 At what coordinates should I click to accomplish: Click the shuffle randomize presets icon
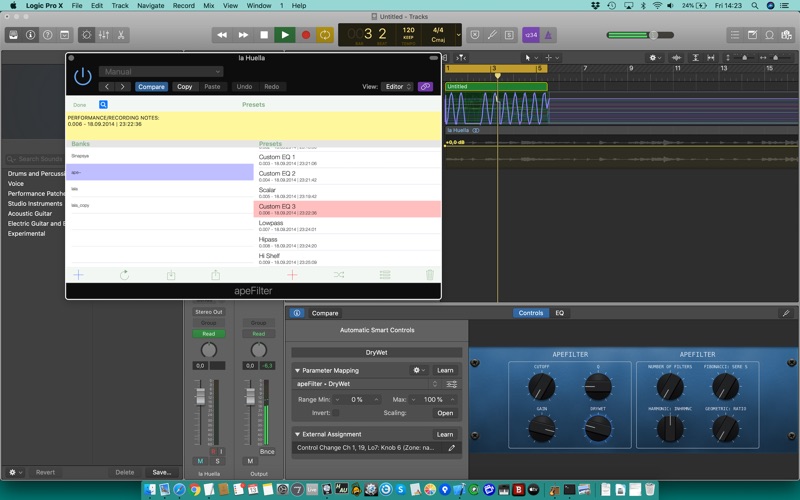tap(339, 275)
